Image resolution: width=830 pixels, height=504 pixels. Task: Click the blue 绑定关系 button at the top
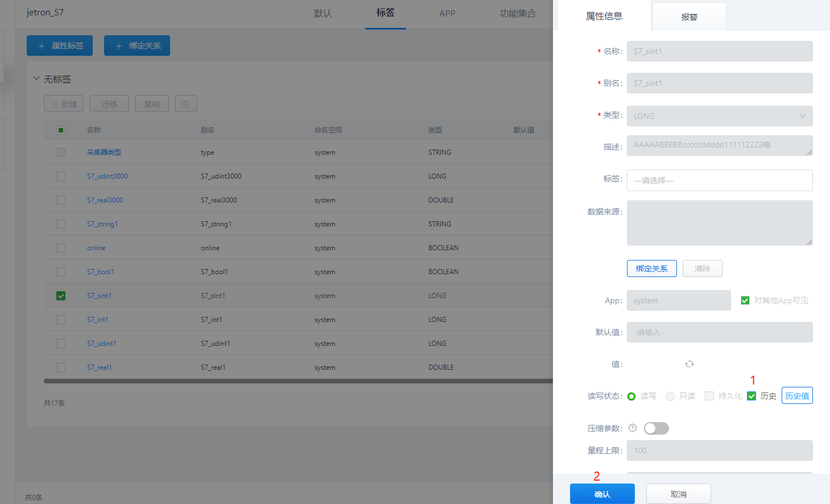point(137,45)
